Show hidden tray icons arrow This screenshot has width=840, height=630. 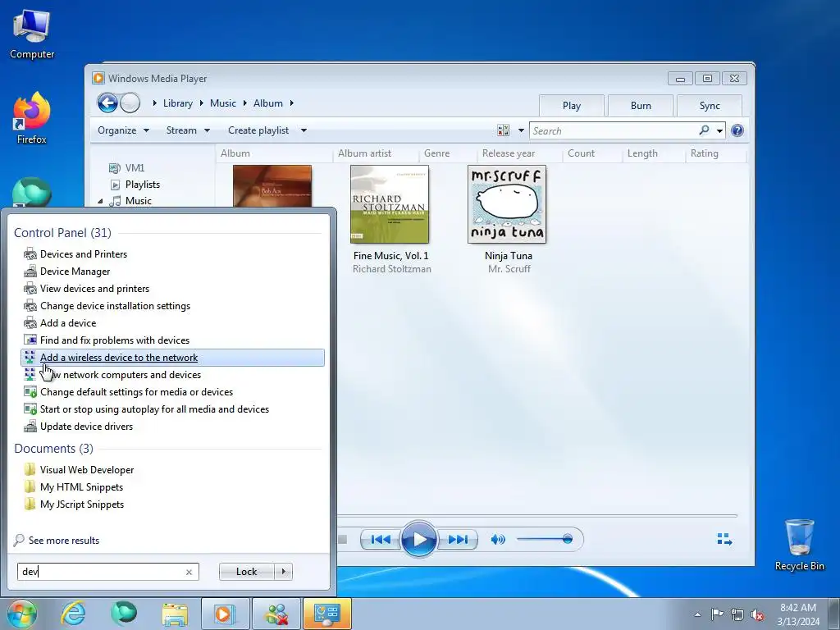[x=697, y=614]
